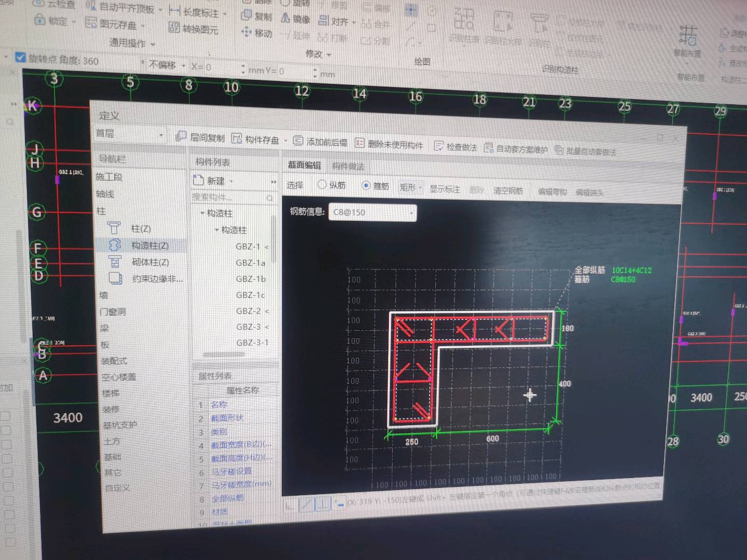Viewport: 747px width, 560px height.
Task: Click the plus-minus coordinate icon at the editor bottom
Action: [x=339, y=502]
